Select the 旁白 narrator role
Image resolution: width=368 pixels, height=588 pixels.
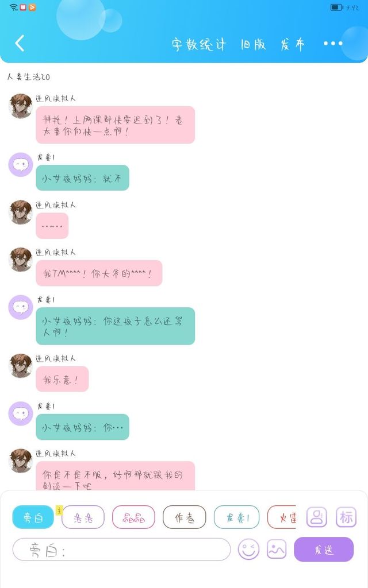pos(33,517)
